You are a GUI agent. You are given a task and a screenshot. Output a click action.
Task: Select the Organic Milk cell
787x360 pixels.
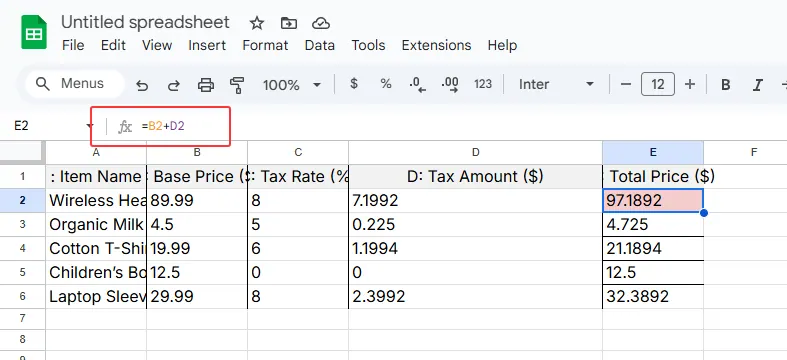click(x=96, y=224)
